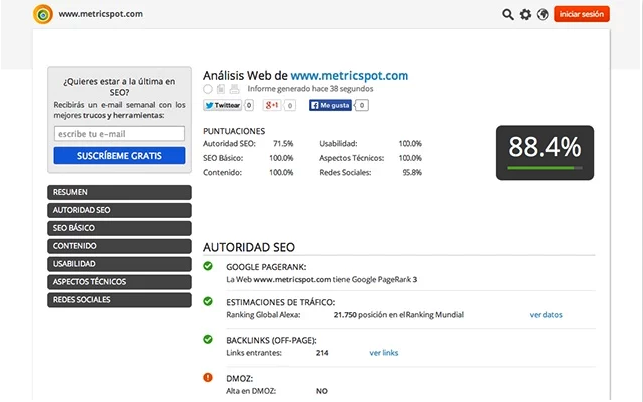This screenshot has width=643, height=402.
Task: Jump to the CONTENIDO section
Action: click(119, 246)
